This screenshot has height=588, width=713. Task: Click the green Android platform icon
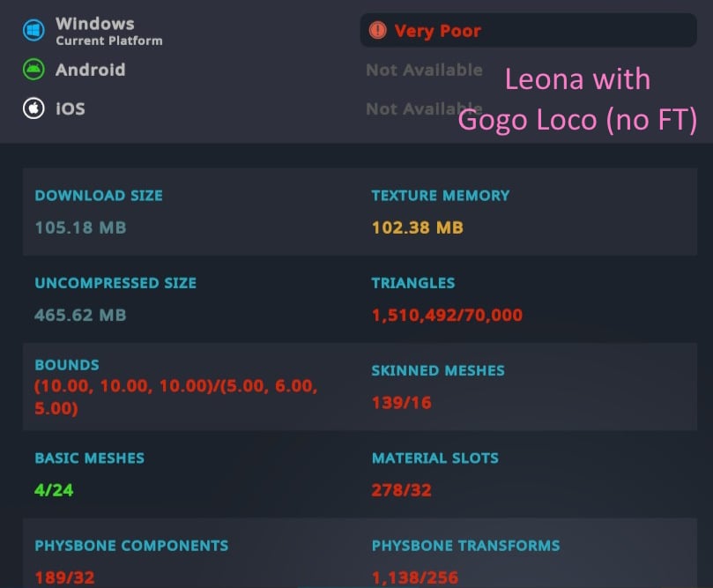point(33,70)
